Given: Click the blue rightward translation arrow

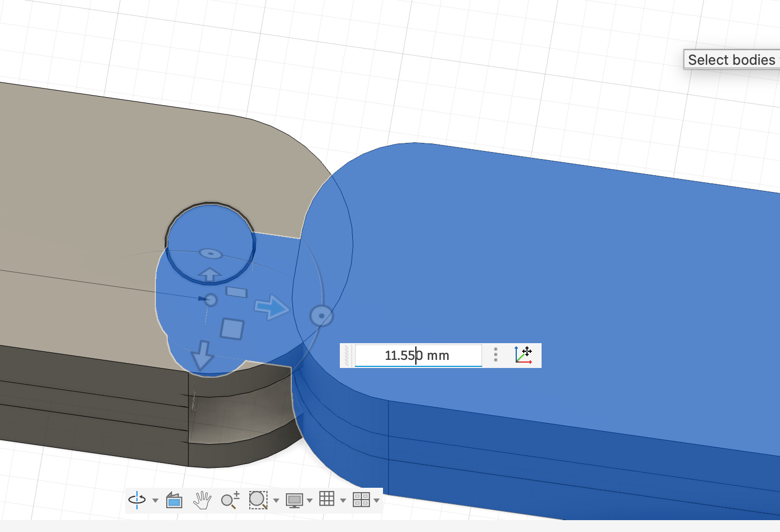Looking at the screenshot, I should tap(273, 308).
